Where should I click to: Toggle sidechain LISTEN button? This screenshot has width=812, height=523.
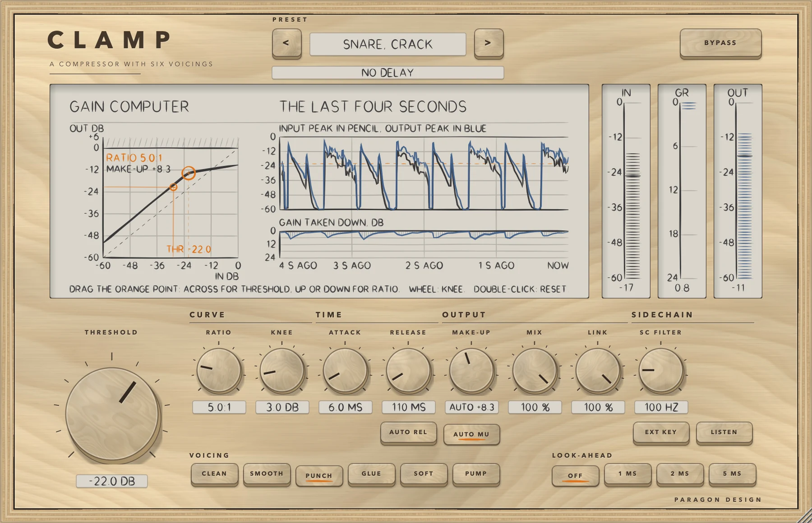tap(724, 432)
